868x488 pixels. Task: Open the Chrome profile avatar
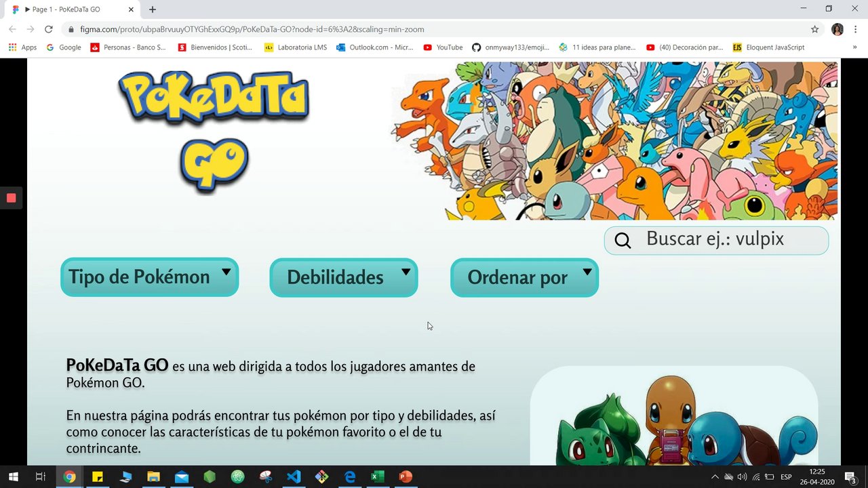point(837,29)
